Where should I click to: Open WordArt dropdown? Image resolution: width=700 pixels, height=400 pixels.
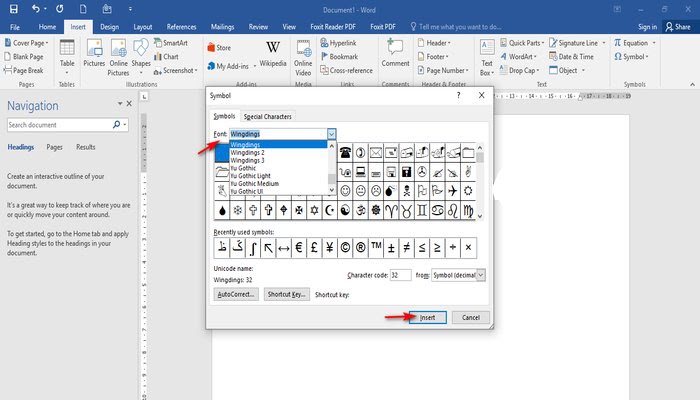coord(518,57)
